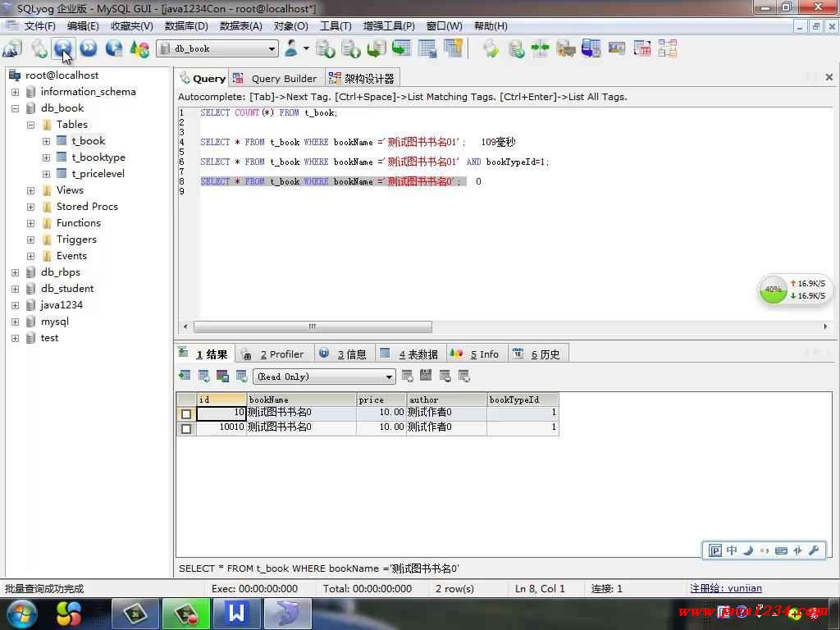Open a new query editor via toolbar icon

point(38,48)
